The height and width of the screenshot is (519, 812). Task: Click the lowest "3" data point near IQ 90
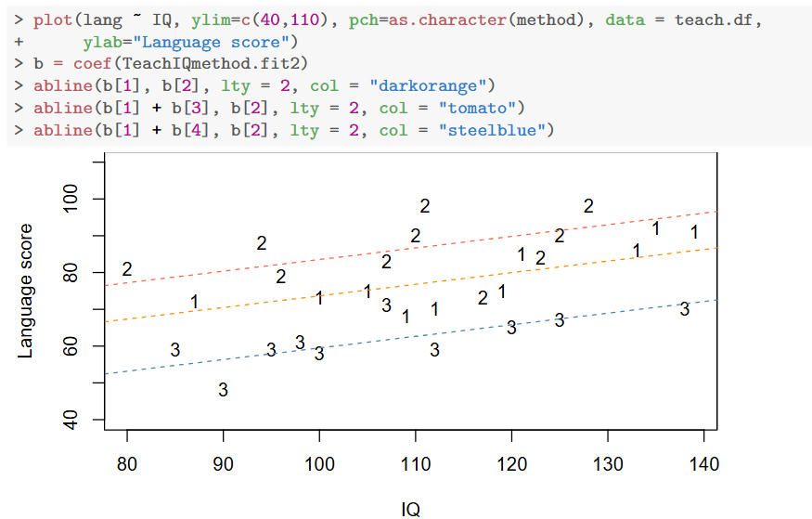click(x=223, y=391)
